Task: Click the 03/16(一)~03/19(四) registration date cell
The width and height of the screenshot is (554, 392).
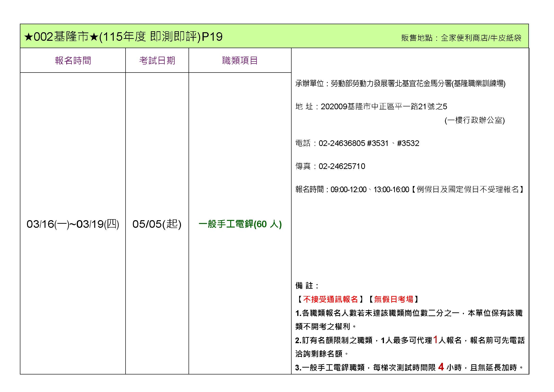Action: (x=73, y=224)
